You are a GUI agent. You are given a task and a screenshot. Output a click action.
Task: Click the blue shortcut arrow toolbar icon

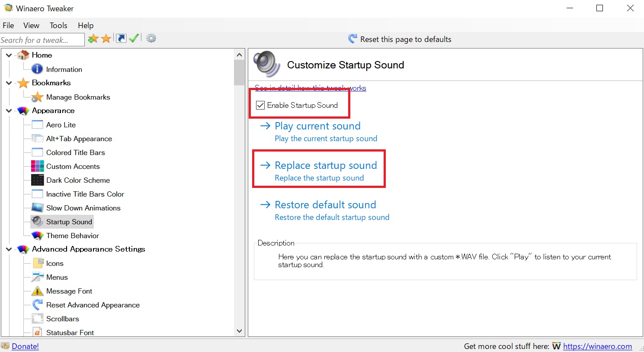click(122, 39)
